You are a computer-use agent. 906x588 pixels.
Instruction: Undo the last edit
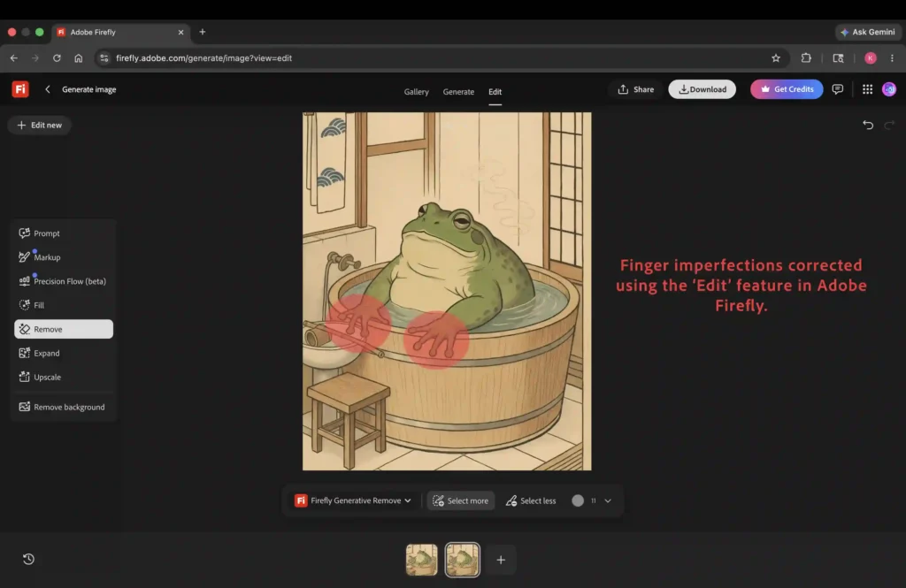click(x=868, y=125)
